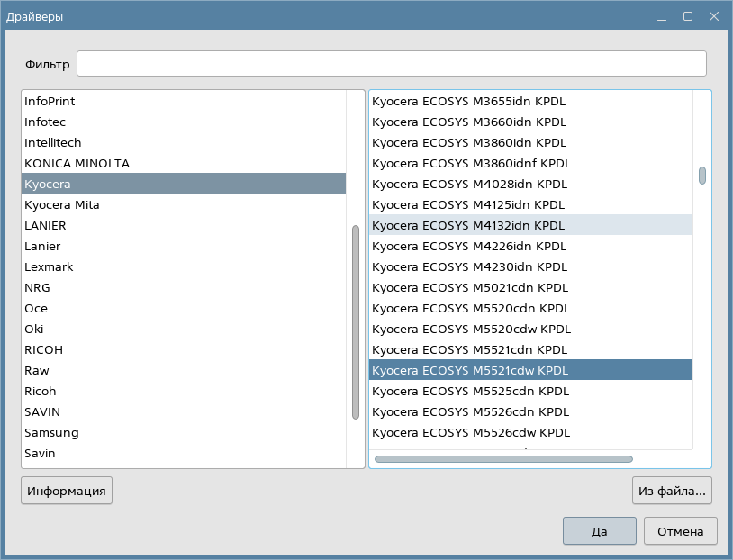Select Oki manufacturer

(x=184, y=330)
